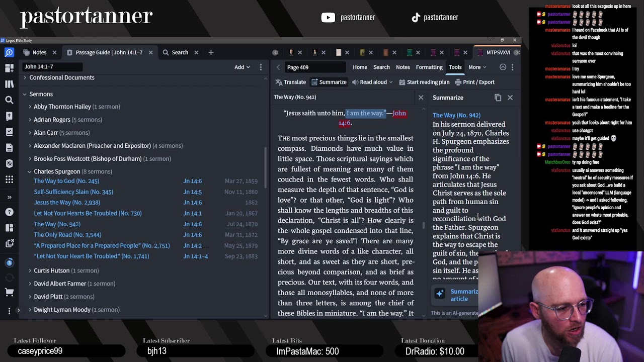The image size is (644, 362).
Task: Open the Home ribbon tab
Action: (360, 67)
